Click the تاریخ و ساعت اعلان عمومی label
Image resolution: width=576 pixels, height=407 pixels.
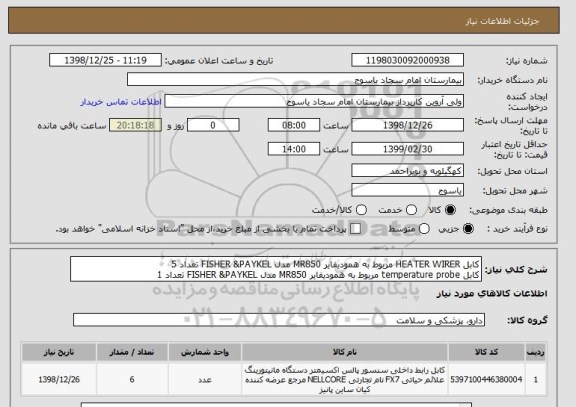(x=219, y=61)
